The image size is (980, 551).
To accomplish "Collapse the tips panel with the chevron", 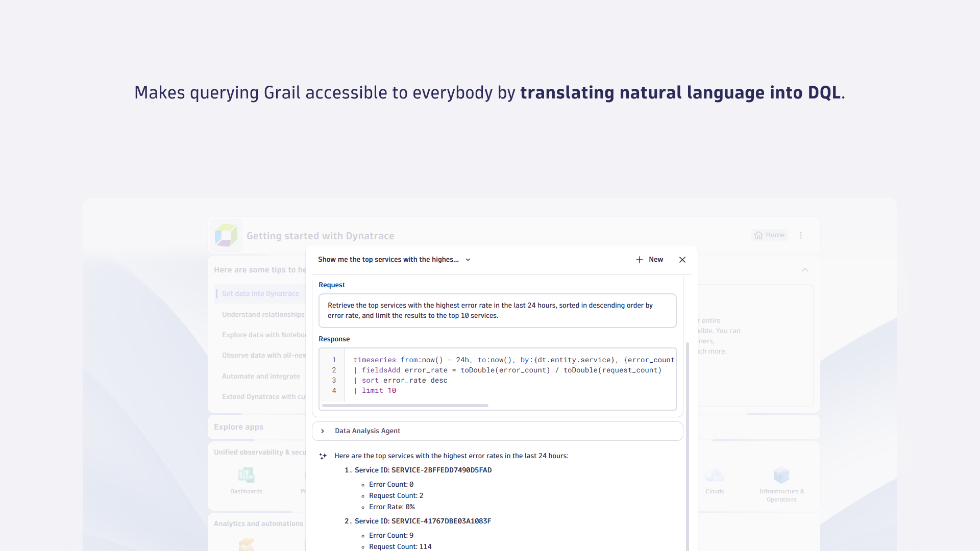I will tap(804, 270).
